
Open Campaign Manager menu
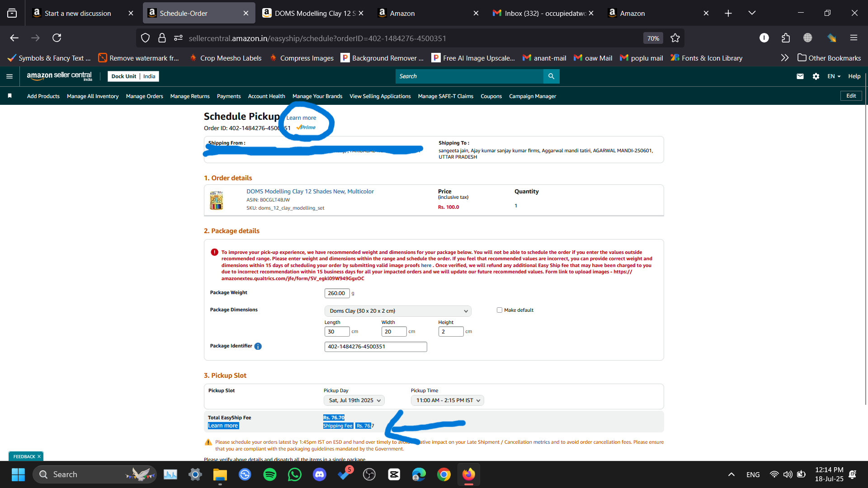pyautogui.click(x=533, y=96)
